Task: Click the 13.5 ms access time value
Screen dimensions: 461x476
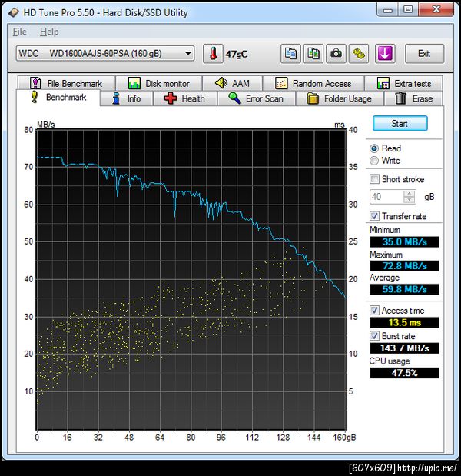Action: 405,322
